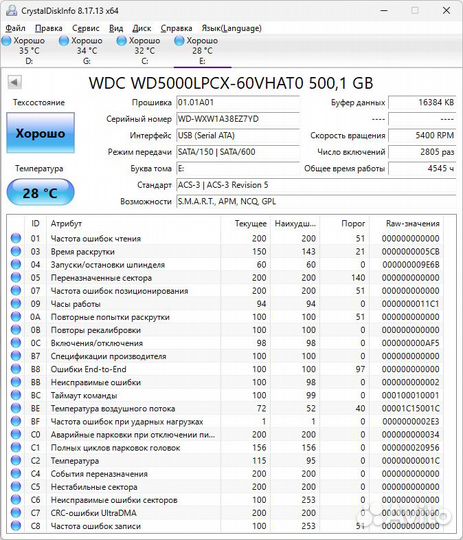
Task: Click the Возможности field S.M.A.R.T., APM, NCQ, GPL
Action: (x=316, y=201)
